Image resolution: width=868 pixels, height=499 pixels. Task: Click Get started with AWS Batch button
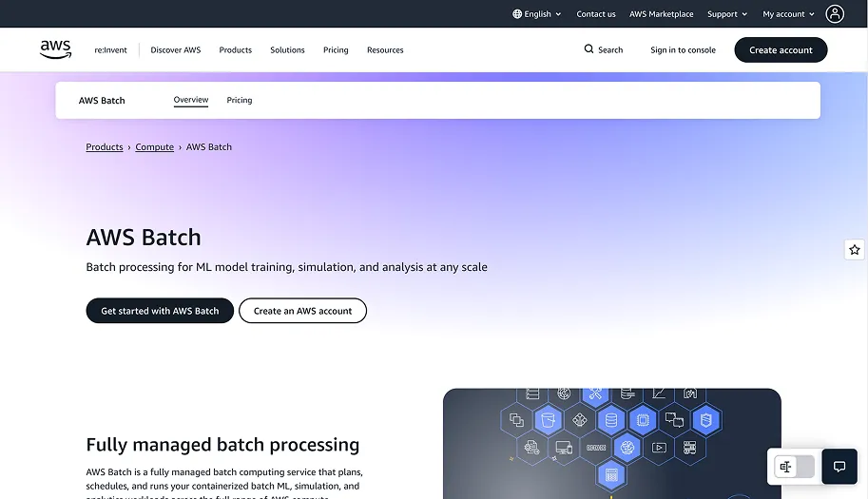160,311
